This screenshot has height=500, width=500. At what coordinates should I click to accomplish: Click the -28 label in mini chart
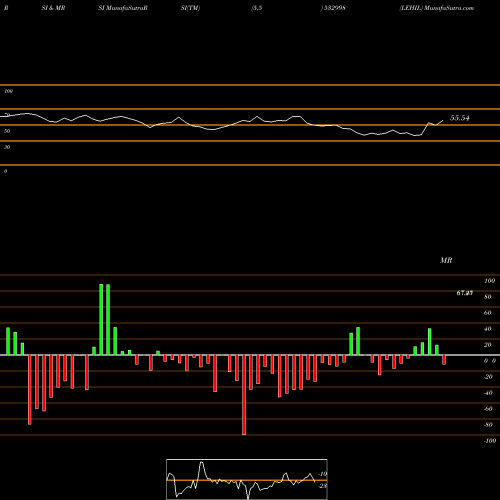[x=322, y=486]
